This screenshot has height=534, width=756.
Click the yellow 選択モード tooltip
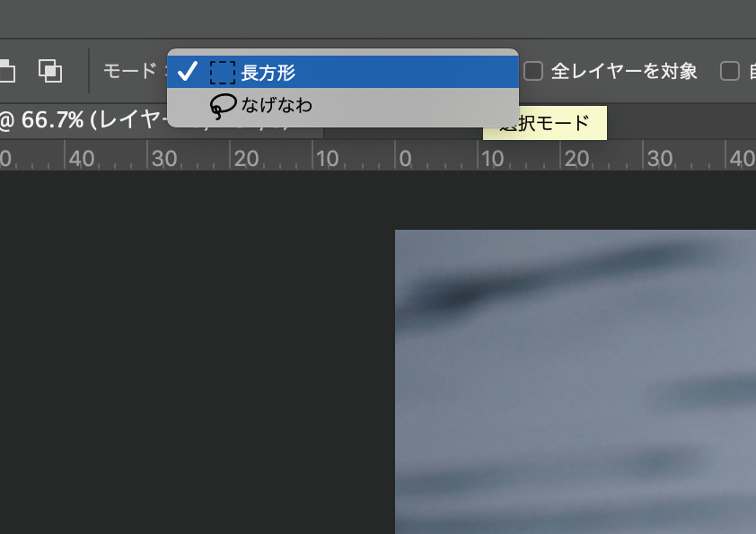click(x=545, y=123)
